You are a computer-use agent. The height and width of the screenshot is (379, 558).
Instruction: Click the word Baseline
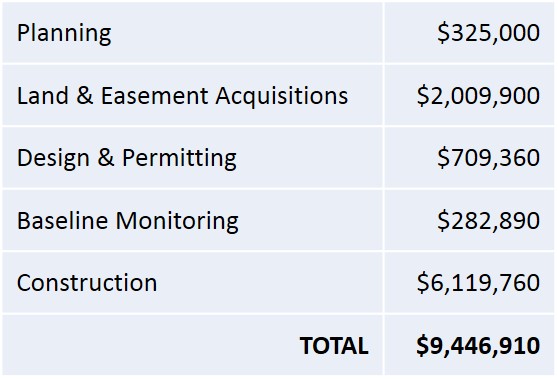[62, 221]
